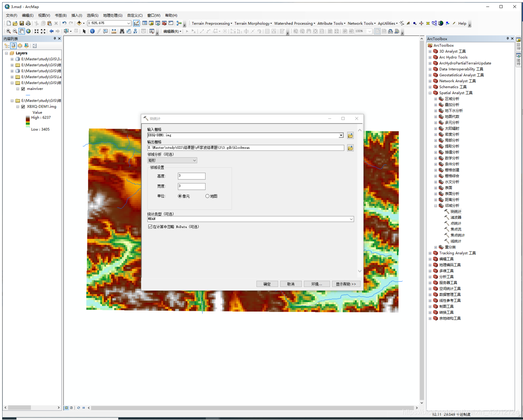
Task: Toggle 在计算中忽略 NoData checkbox
Action: click(150, 227)
